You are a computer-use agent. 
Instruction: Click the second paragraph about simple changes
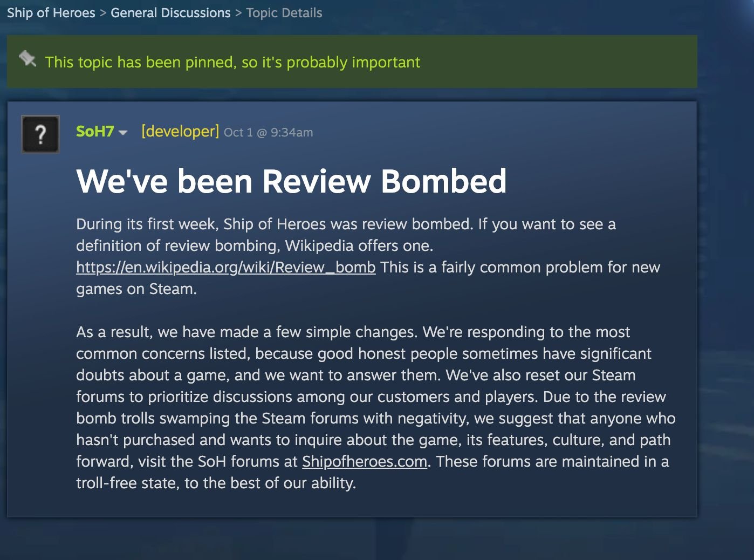375,408
